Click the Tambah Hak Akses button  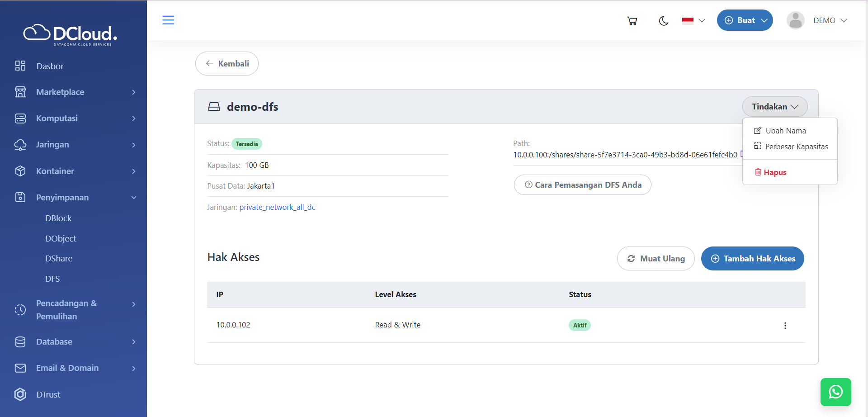click(x=752, y=259)
